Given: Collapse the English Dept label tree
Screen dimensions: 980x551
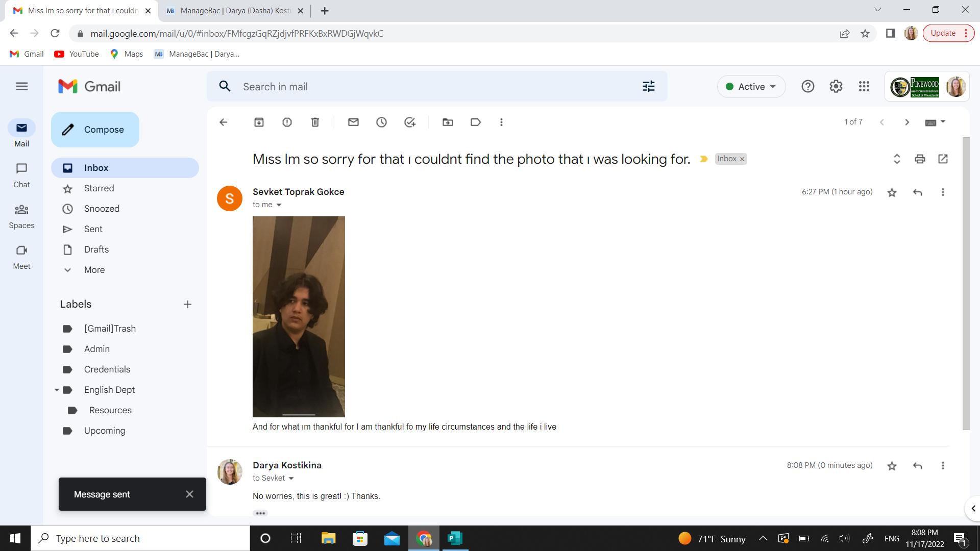Looking at the screenshot, I should pos(57,390).
